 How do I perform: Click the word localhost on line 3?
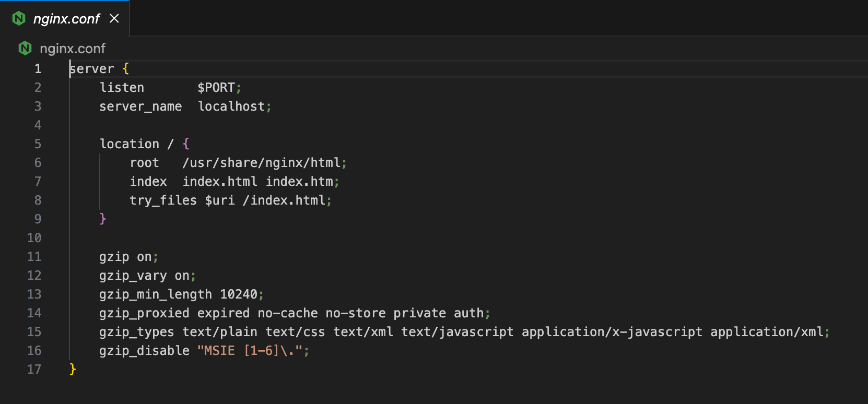coord(231,106)
